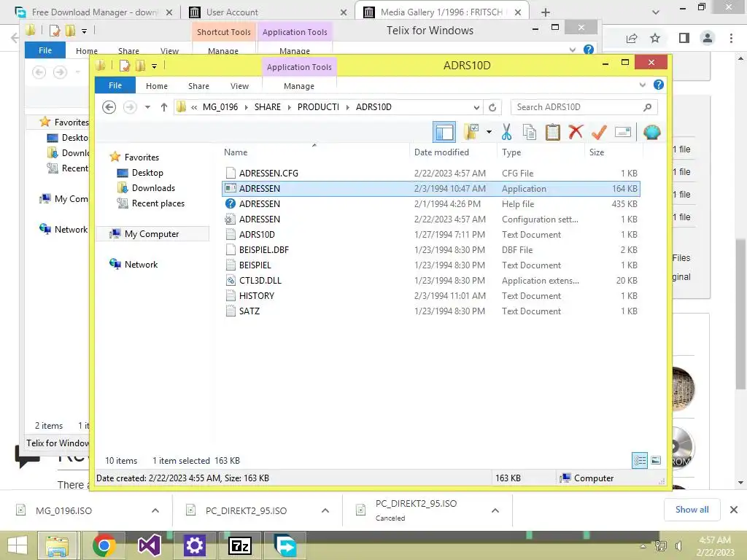Screen dimensions: 747x560
Task: Open File tab in Telix for Windows
Action: pyautogui.click(x=45, y=50)
